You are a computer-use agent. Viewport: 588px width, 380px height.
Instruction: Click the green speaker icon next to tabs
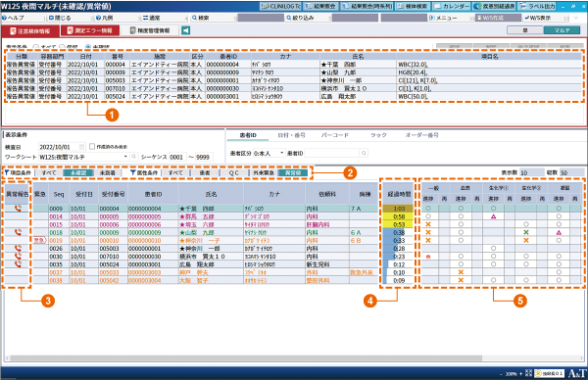185,30
